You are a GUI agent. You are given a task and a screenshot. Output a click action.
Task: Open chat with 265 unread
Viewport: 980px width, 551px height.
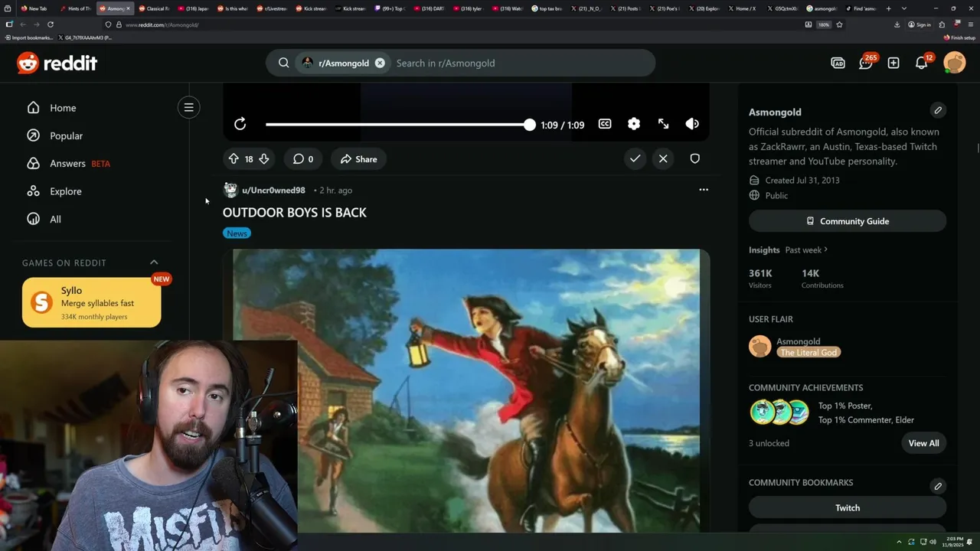coord(866,63)
